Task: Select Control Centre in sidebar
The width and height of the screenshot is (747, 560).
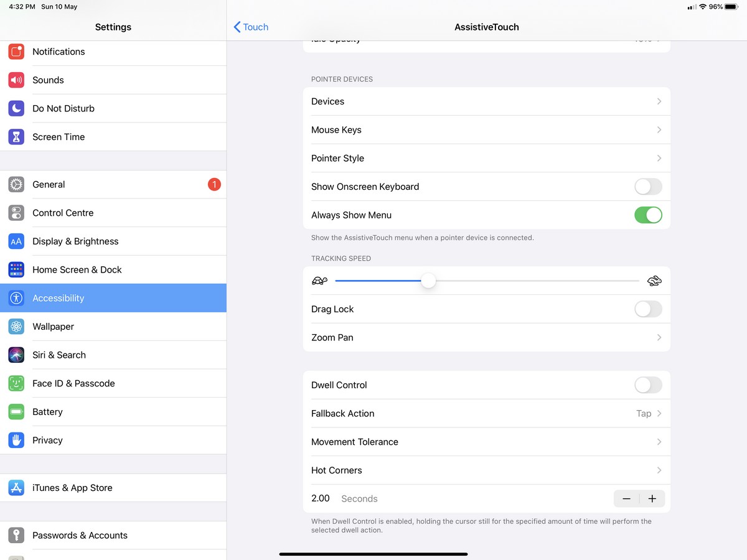Action: [x=113, y=213]
